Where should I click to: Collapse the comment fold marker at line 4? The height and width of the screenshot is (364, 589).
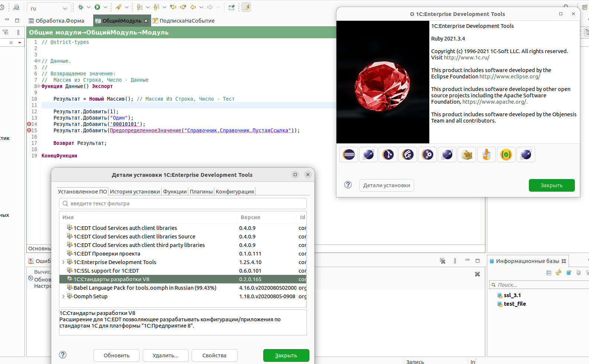tap(39, 61)
